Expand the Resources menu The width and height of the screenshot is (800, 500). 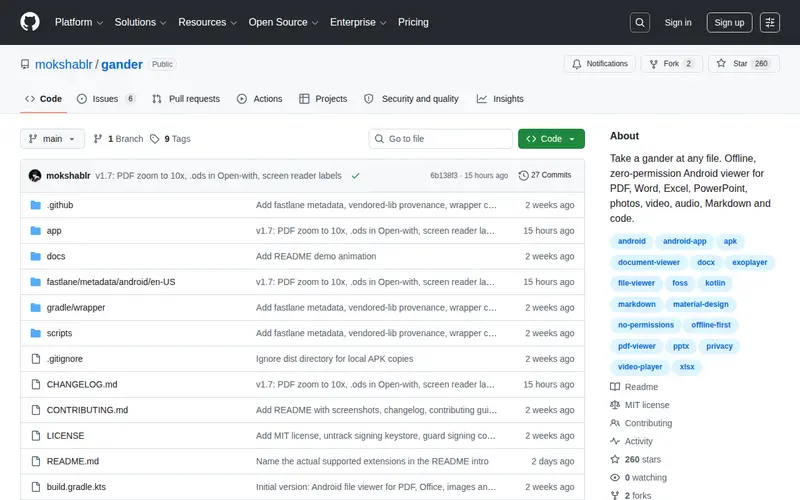tap(207, 22)
